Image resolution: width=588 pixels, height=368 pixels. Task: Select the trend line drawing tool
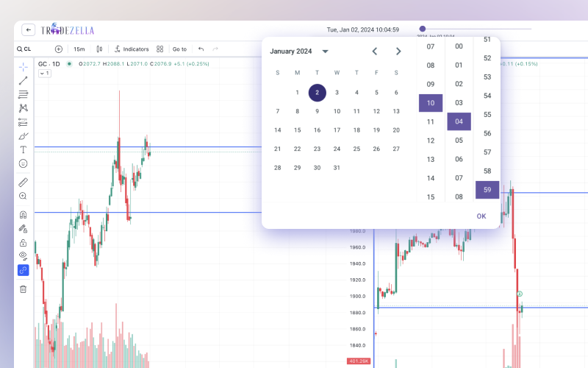click(23, 80)
